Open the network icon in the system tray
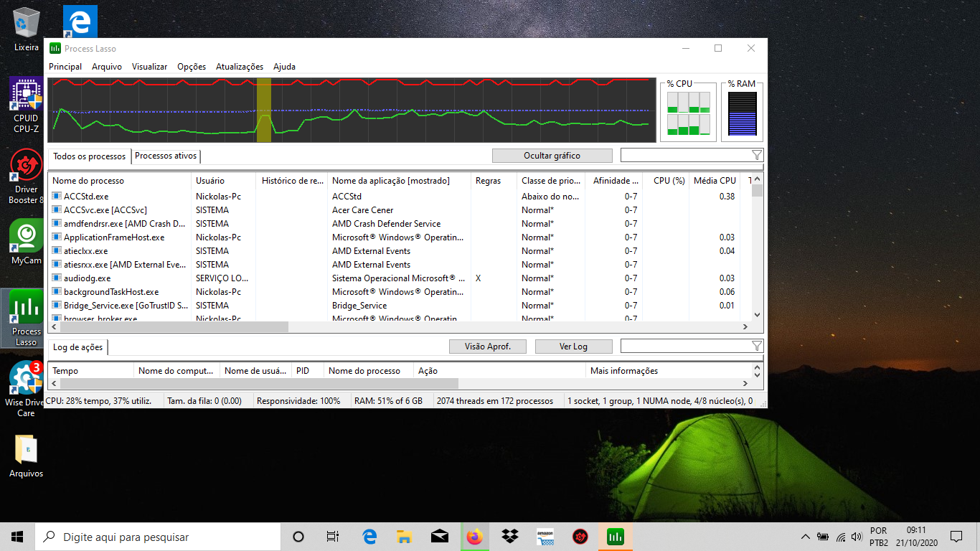 pyautogui.click(x=840, y=537)
